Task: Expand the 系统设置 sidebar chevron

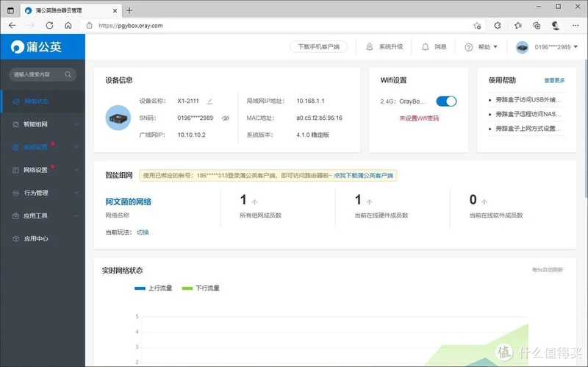Action: (76, 147)
